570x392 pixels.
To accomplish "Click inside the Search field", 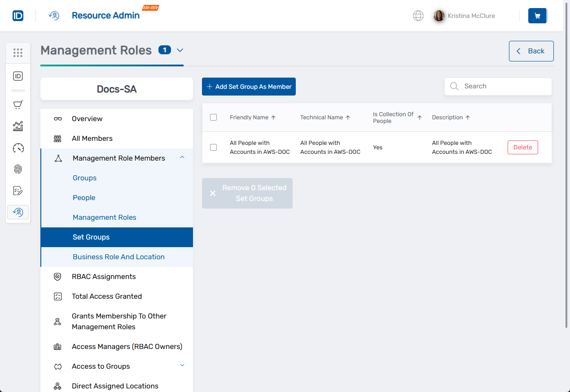I will click(498, 86).
